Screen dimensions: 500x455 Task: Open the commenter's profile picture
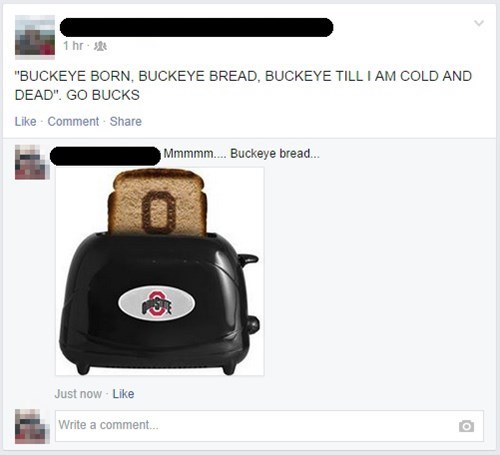[32, 162]
